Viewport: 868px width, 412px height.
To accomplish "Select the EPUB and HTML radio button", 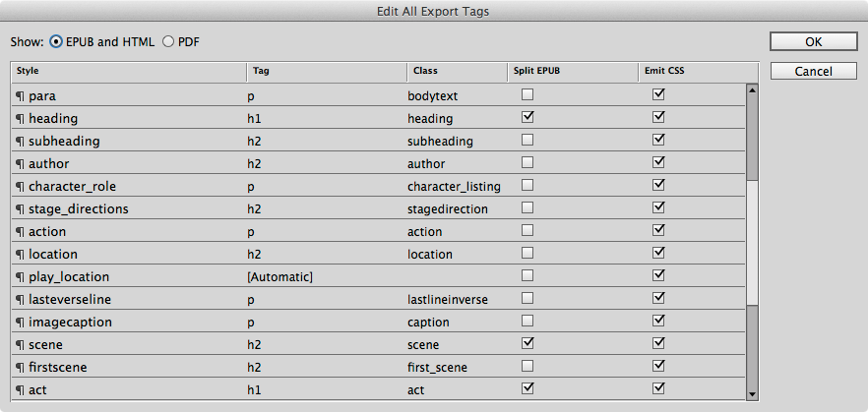I will [x=56, y=42].
